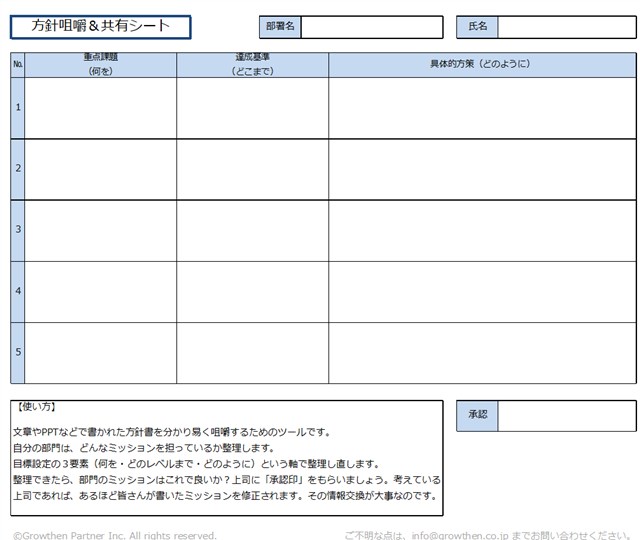The image size is (640, 540).
Task: Click row 2 達成基準 cell
Action: (252, 169)
